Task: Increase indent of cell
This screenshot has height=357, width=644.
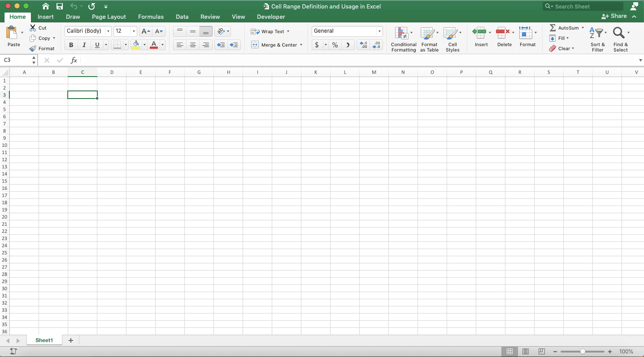Action: pos(234,45)
